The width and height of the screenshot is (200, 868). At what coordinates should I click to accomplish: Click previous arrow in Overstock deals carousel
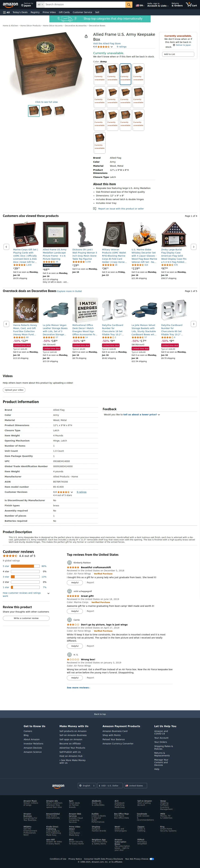(6, 324)
